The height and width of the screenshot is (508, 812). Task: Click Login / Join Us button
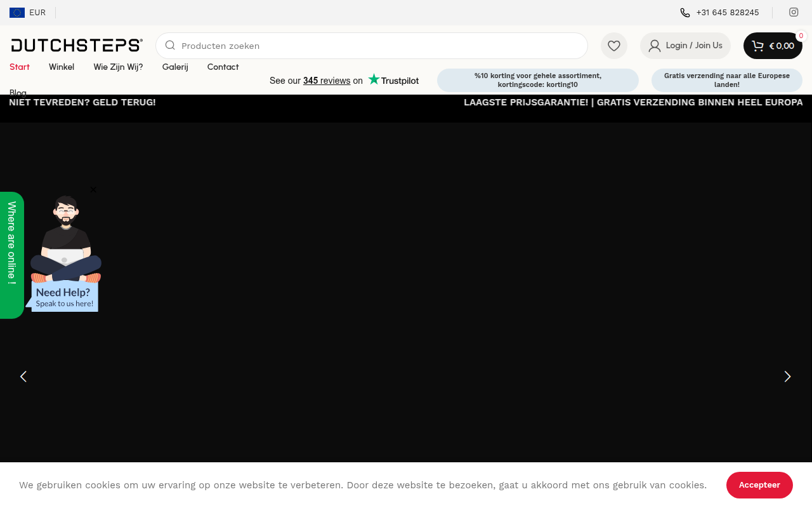coord(685,46)
